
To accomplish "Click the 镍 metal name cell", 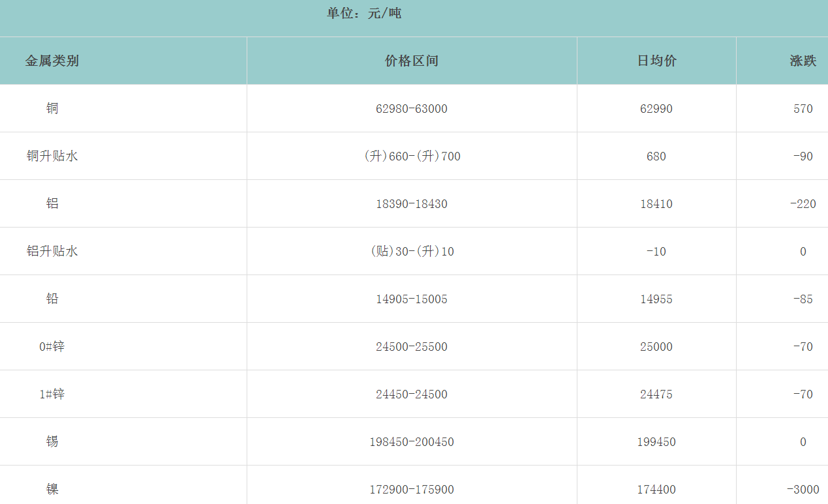I will [x=52, y=490].
